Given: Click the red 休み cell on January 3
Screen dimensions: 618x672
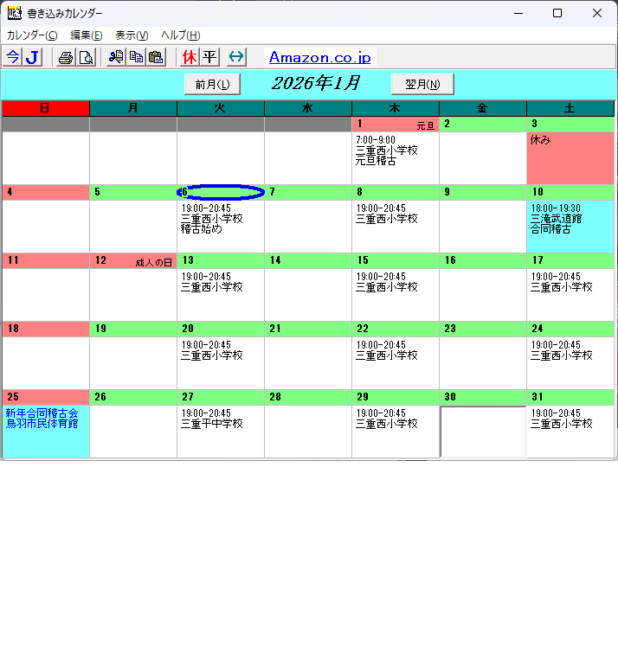Looking at the screenshot, I should [x=570, y=157].
